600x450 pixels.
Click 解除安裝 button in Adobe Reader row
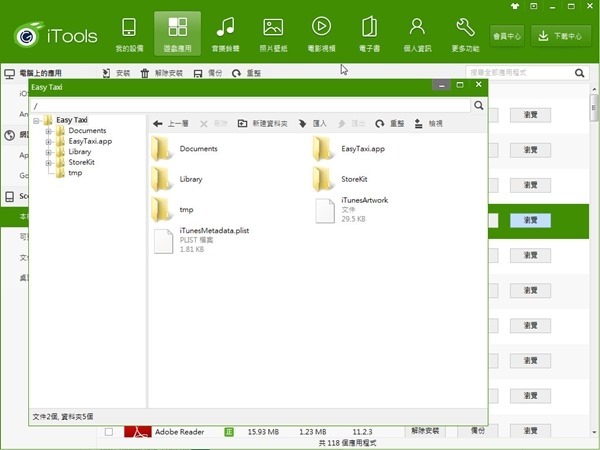point(427,431)
